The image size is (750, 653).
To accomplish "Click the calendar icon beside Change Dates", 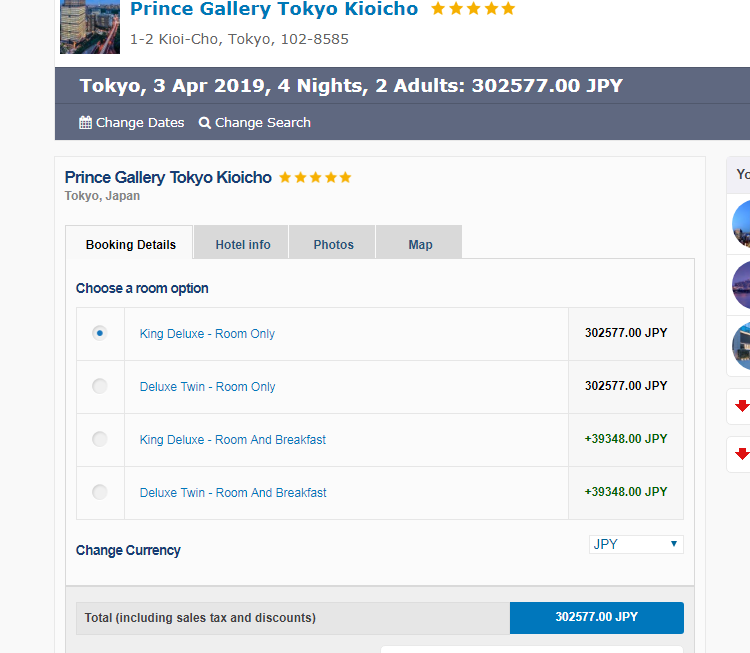I will pos(86,122).
